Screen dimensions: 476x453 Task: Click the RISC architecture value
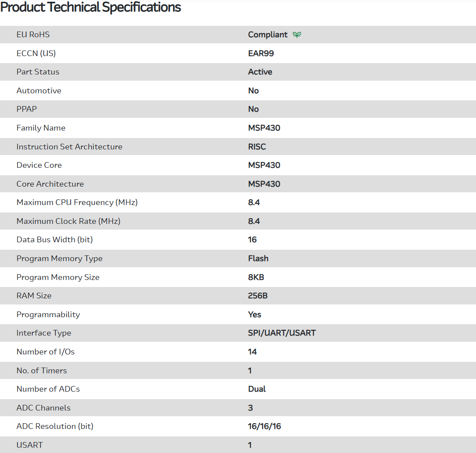[x=257, y=147]
